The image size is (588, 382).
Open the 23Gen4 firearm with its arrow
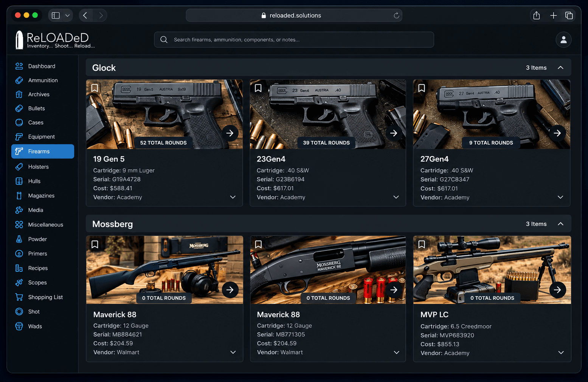[x=394, y=133]
